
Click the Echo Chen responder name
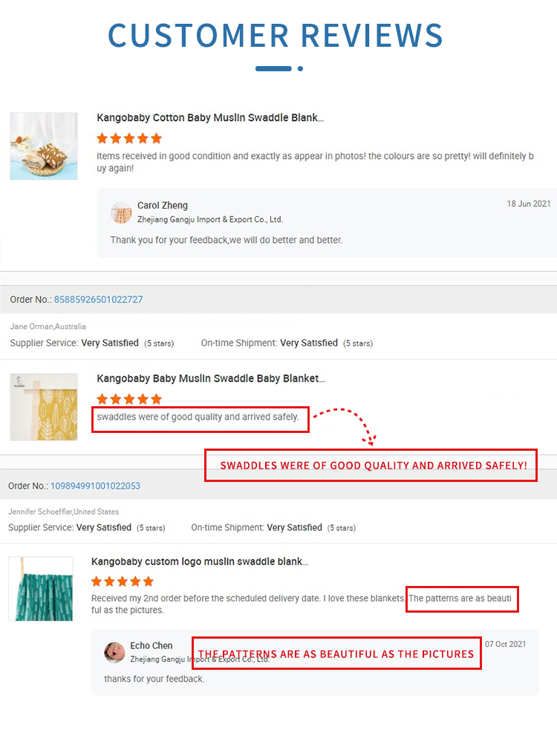(152, 645)
